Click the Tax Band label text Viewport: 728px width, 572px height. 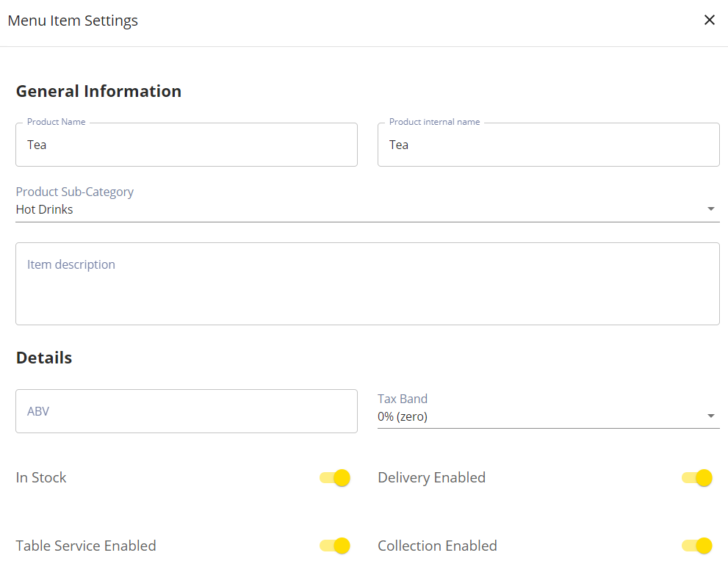tap(403, 399)
